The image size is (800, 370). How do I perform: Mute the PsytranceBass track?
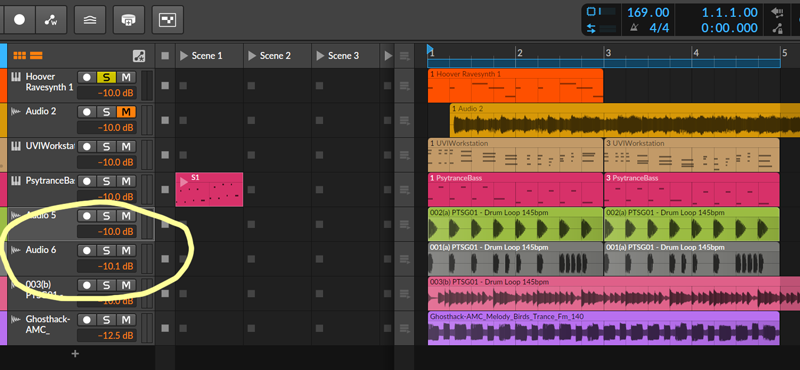point(126,181)
